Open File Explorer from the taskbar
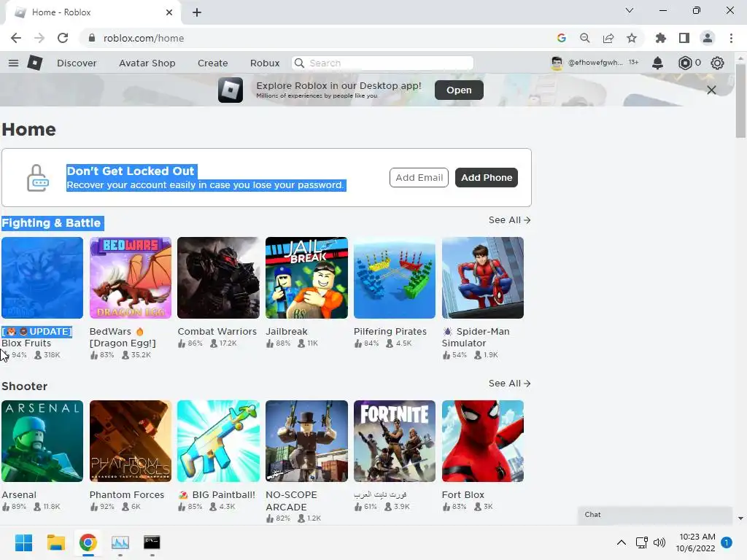This screenshot has height=560, width=747. pos(55,542)
